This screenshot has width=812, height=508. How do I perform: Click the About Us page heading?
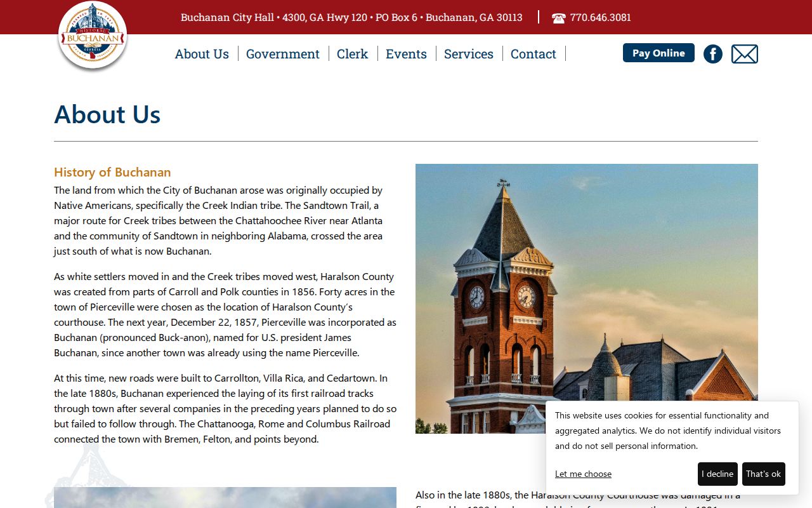tap(107, 114)
